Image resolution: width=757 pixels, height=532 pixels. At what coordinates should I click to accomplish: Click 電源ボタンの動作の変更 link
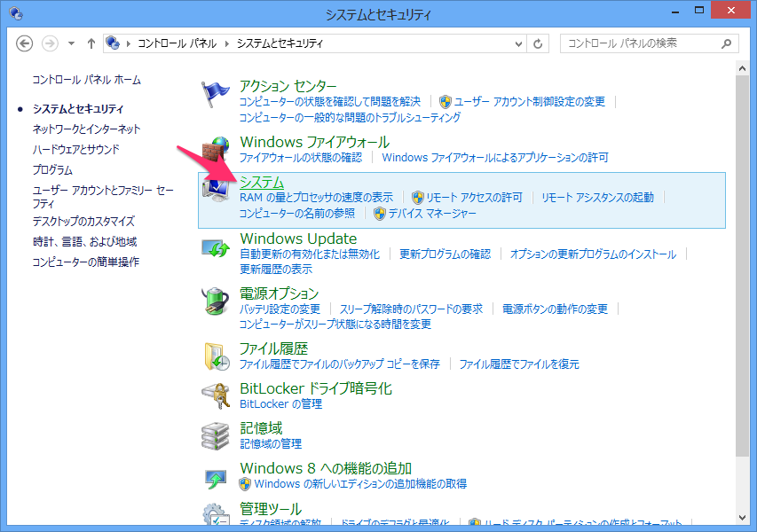(x=556, y=309)
